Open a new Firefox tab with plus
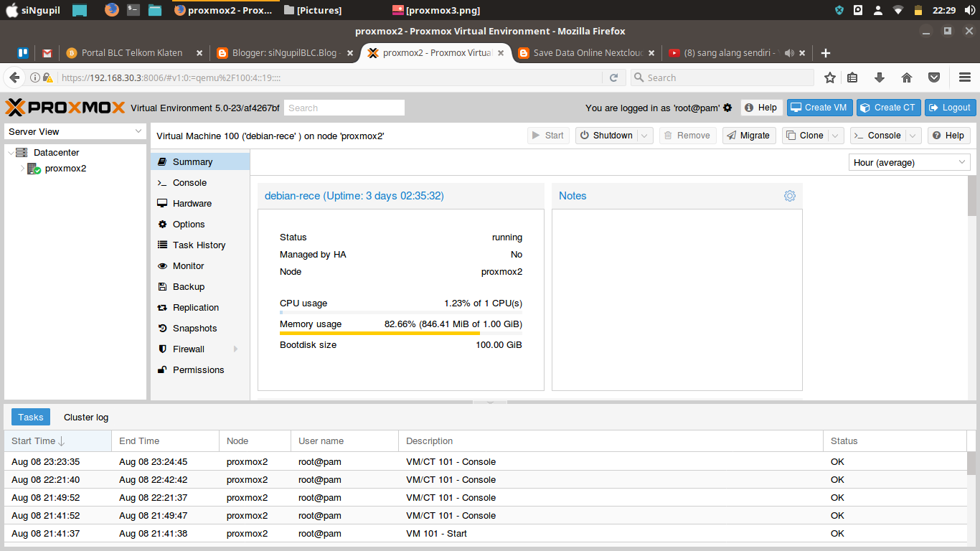 pos(826,53)
